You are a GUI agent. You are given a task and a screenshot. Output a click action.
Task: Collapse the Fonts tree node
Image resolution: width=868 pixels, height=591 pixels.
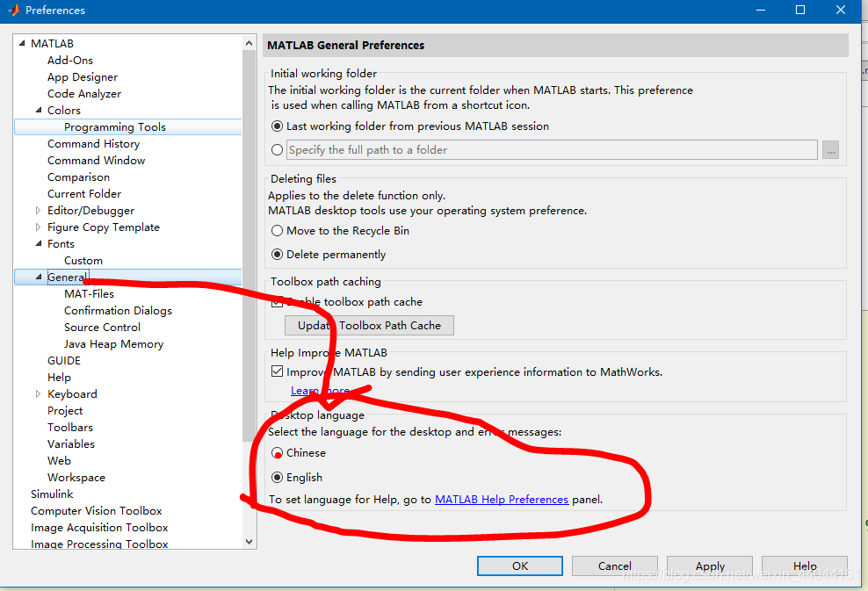click(x=39, y=243)
